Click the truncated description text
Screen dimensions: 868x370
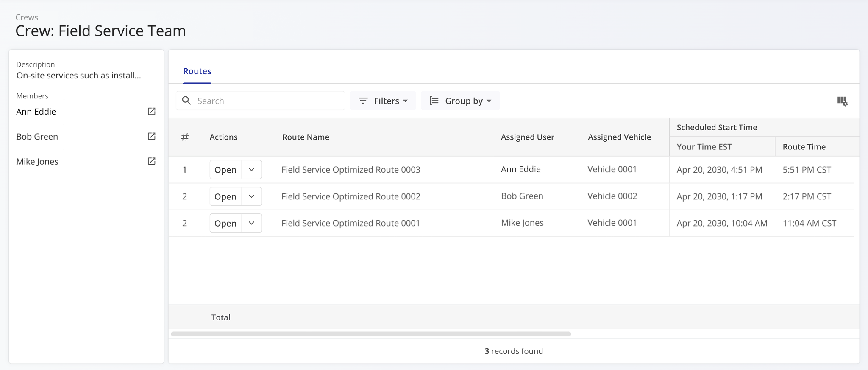[x=79, y=76]
